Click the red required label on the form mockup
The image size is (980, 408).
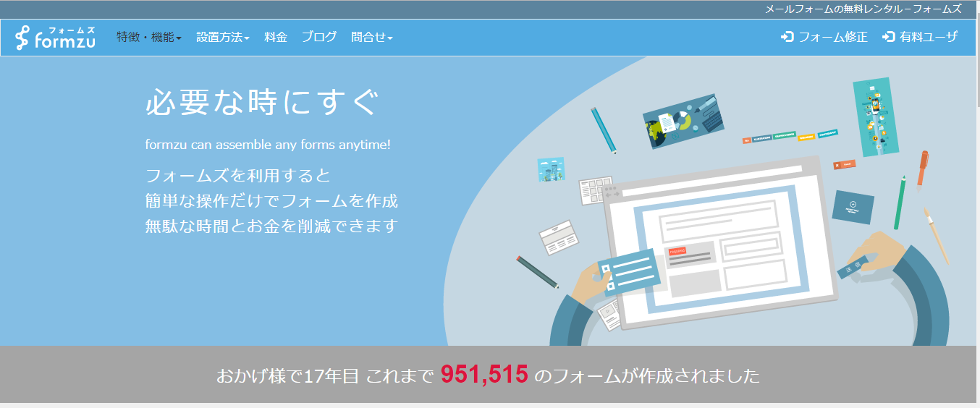coord(677,251)
